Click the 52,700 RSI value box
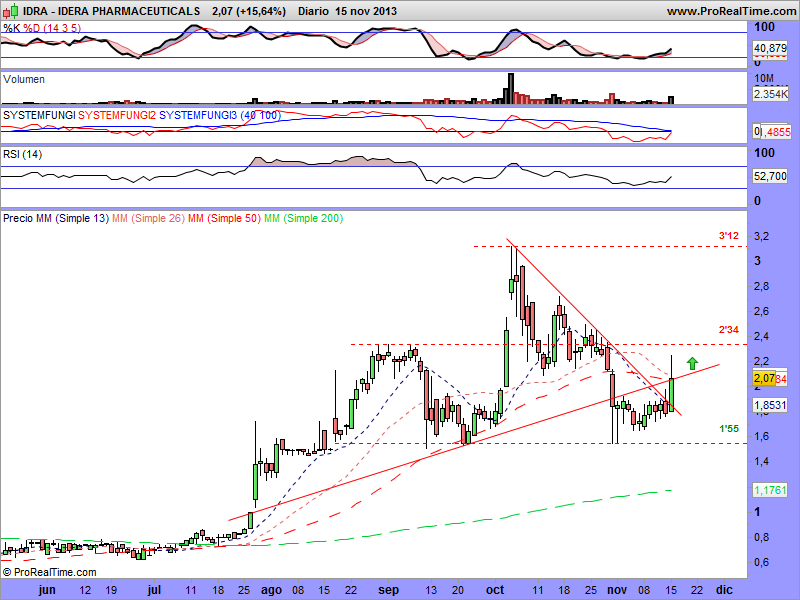 coord(770,177)
